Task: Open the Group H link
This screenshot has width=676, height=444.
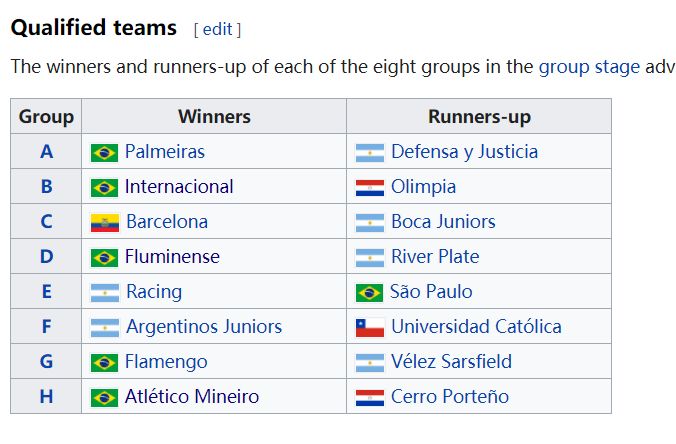Action: 47,397
